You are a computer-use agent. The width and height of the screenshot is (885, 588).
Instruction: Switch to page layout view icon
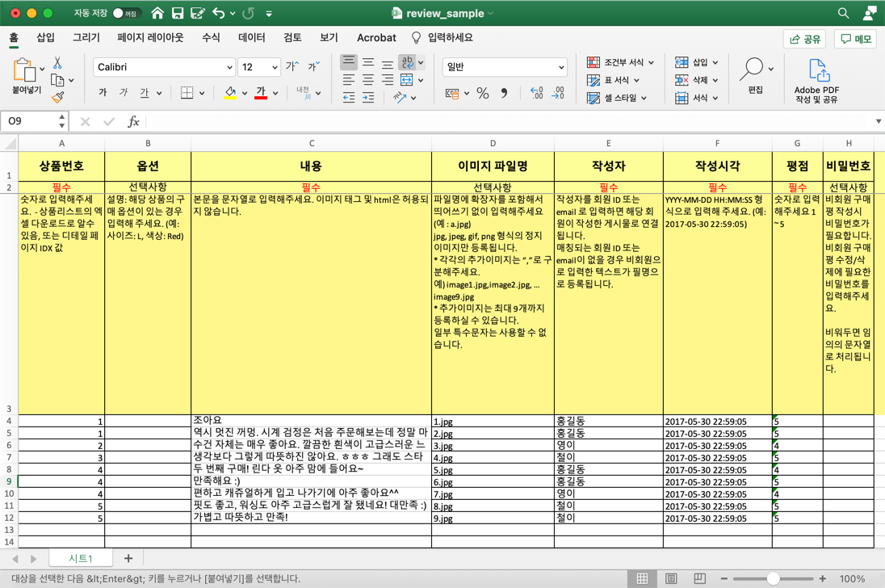tap(671, 578)
